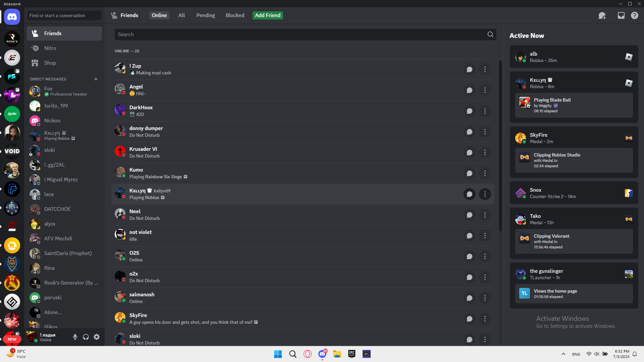Viewport: 644px width, 362px height.
Task: Switch to the Pending tab
Action: click(206, 15)
